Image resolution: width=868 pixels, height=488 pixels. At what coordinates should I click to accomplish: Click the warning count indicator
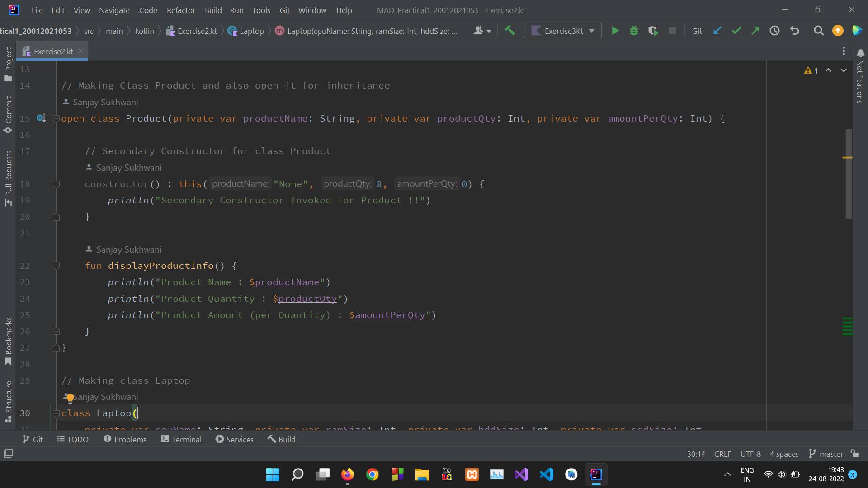(811, 70)
